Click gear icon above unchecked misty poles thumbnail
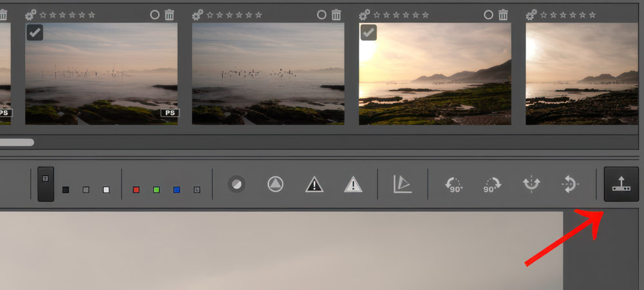This screenshot has height=290, width=644. tap(198, 15)
